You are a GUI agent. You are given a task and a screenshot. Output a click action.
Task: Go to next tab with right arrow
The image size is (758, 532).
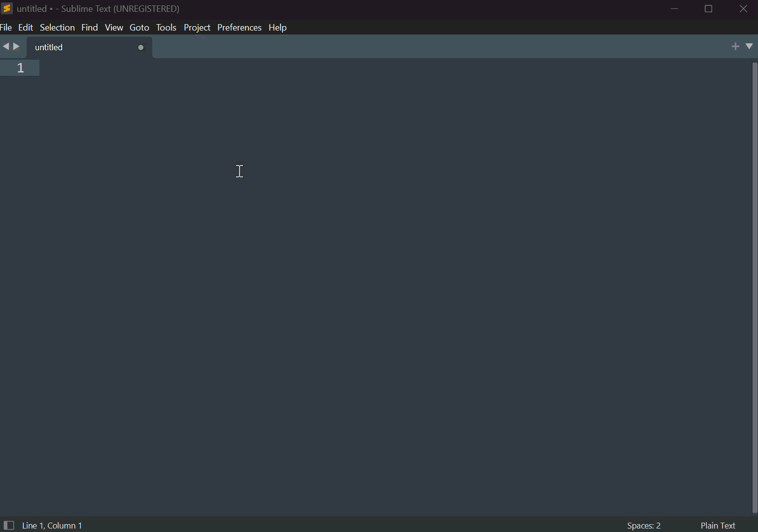17,47
